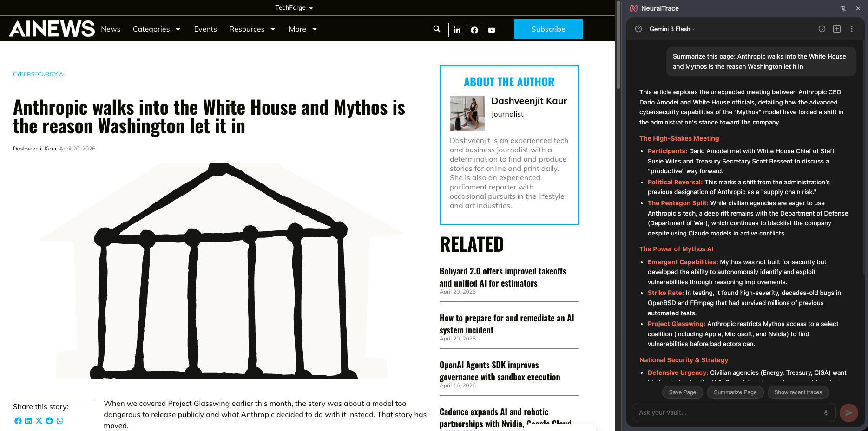Open author name in About the Author box
This screenshot has width=868, height=431.
(529, 101)
